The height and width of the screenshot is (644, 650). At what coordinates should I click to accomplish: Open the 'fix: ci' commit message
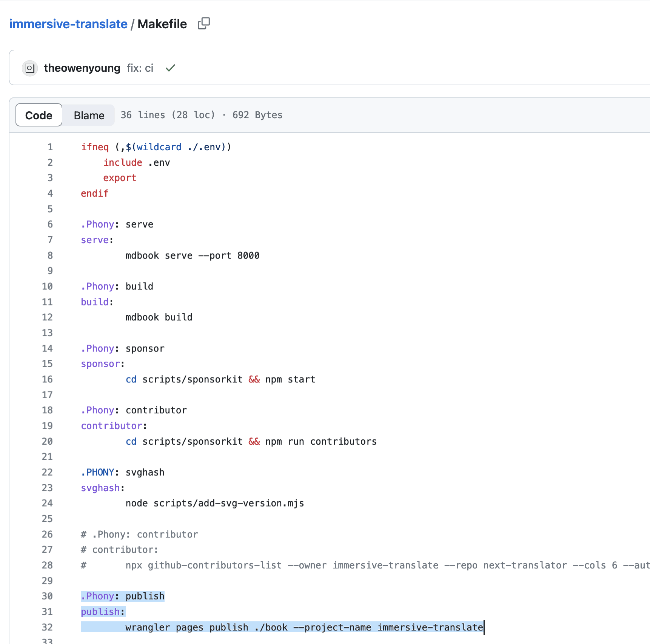tap(140, 68)
